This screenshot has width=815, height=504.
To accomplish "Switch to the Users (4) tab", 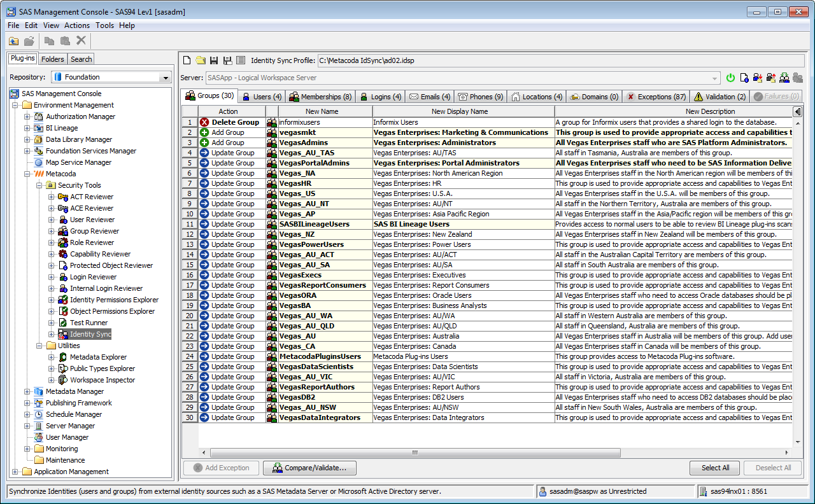I will [262, 97].
